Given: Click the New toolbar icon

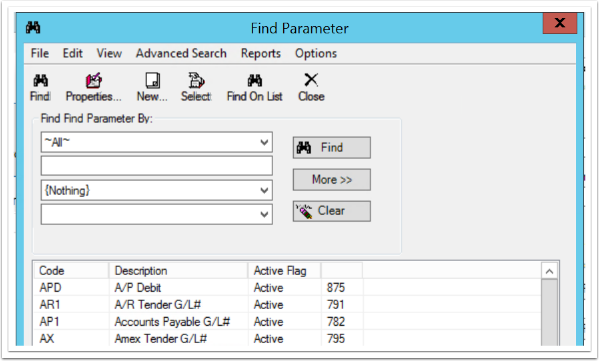Looking at the screenshot, I should 152,81.
